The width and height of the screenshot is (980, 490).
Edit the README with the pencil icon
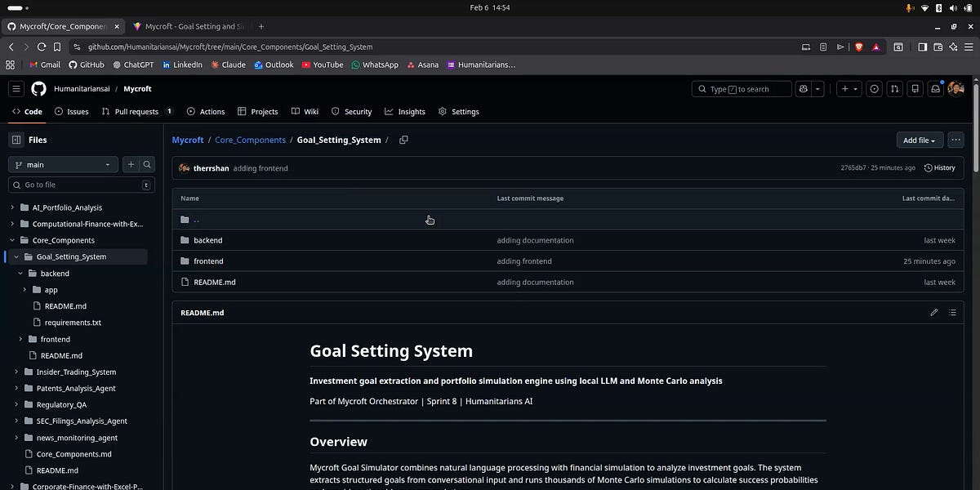934,312
